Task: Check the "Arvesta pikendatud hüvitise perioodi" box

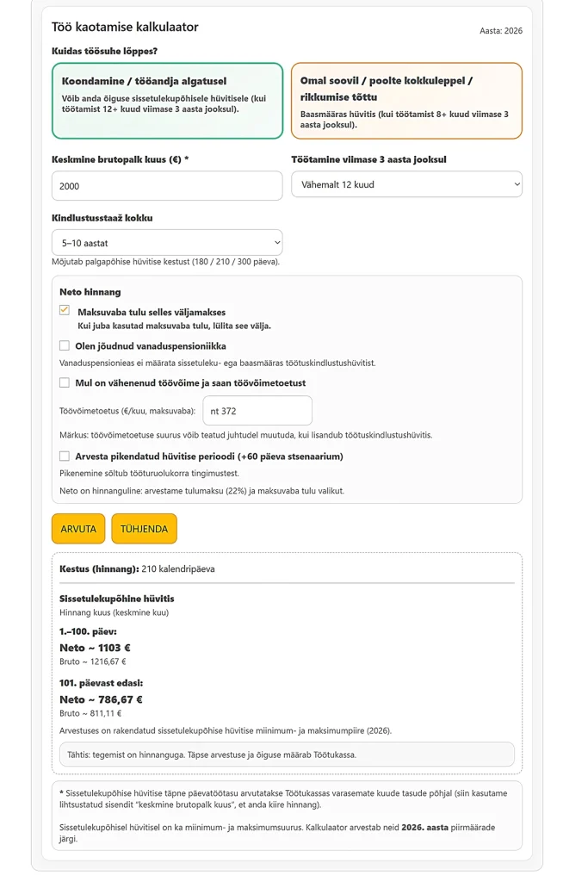Action: coord(65,456)
